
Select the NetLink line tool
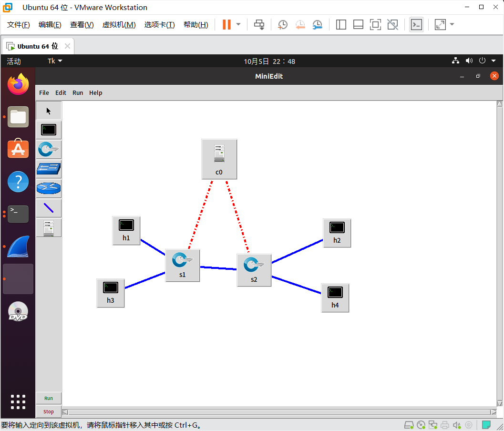(49, 208)
